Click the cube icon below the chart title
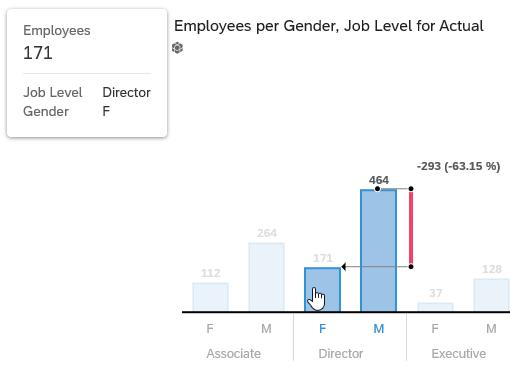 [x=177, y=48]
